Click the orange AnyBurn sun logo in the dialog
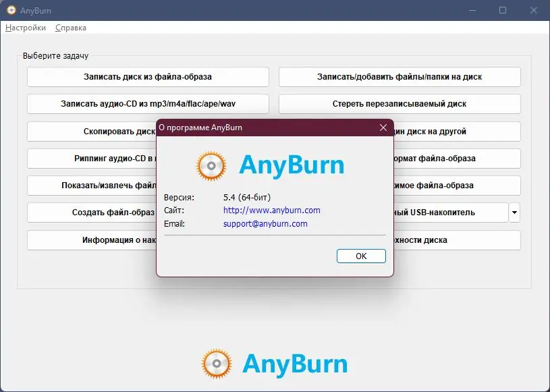The height and width of the screenshot is (392, 550). 210,165
